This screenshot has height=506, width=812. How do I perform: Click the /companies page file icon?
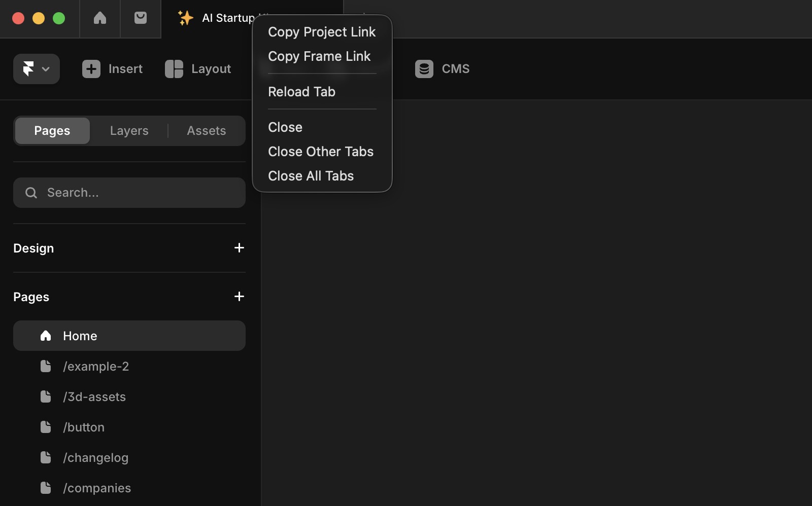point(46,488)
